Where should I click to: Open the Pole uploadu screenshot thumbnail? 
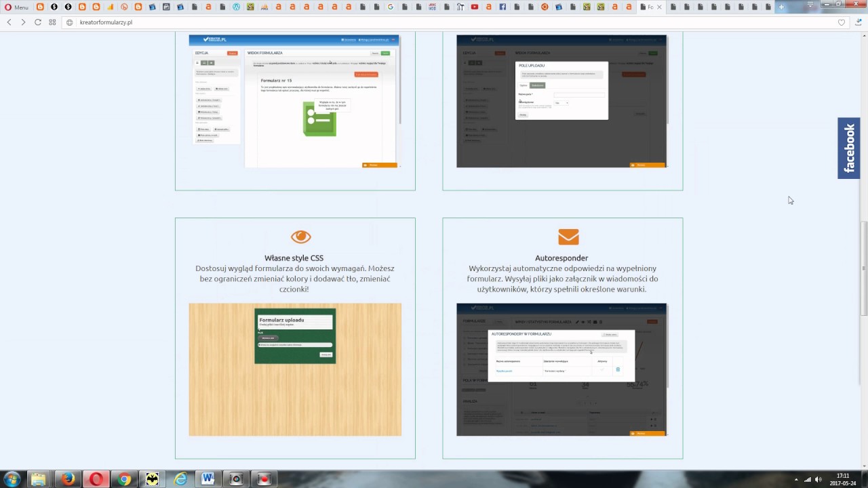tap(561, 101)
